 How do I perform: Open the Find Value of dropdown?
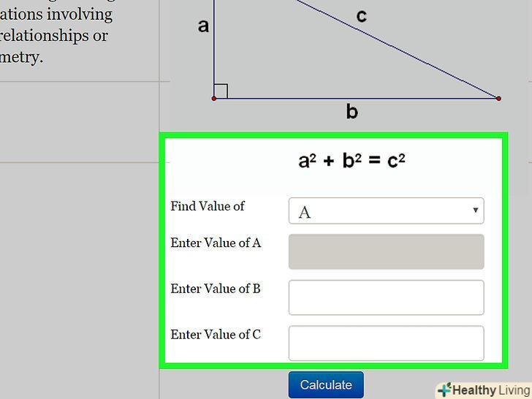point(386,211)
